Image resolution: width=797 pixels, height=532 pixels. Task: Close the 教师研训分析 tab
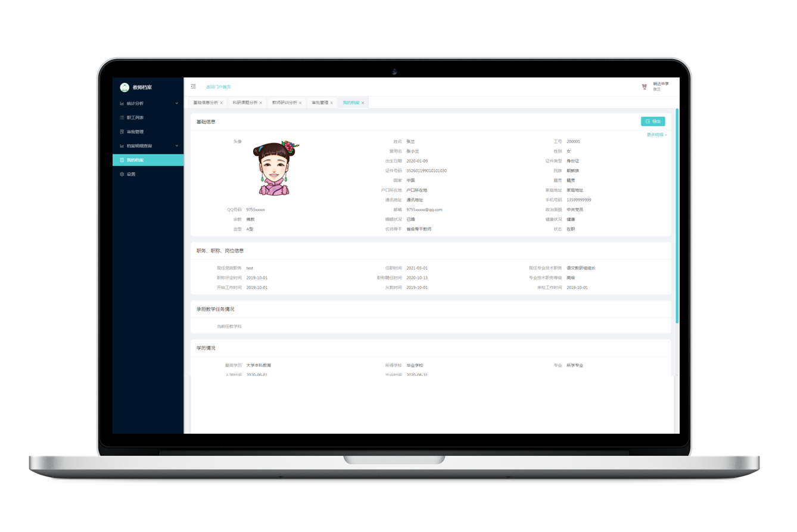300,103
